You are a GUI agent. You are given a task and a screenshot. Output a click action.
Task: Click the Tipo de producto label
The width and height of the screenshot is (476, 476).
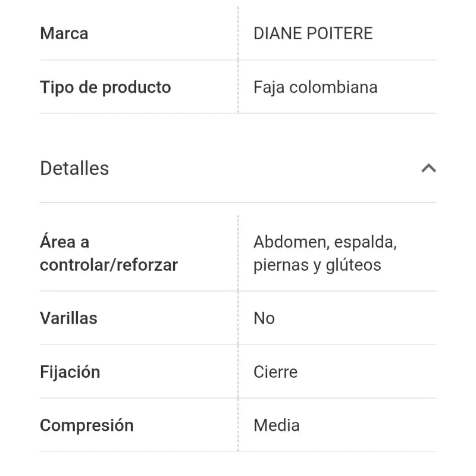(x=105, y=87)
